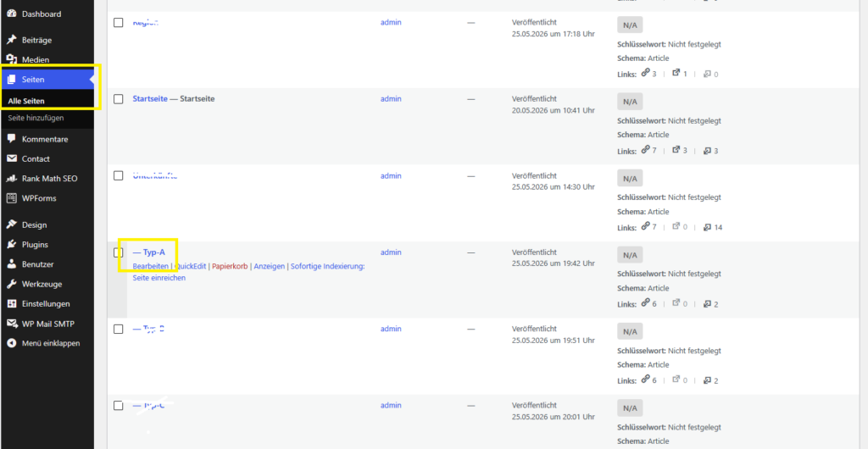868x449 pixels.
Task: Click incoming links icon showing 14
Action: (707, 227)
